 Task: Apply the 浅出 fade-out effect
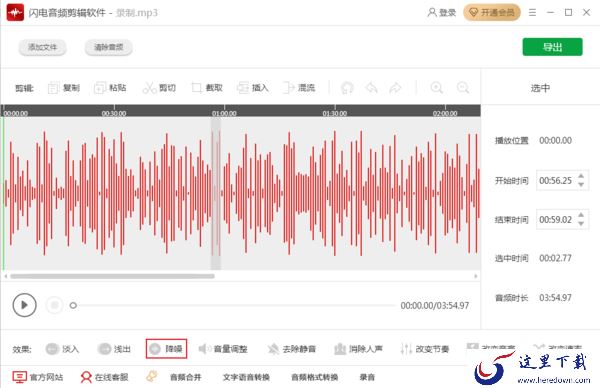[x=114, y=349]
